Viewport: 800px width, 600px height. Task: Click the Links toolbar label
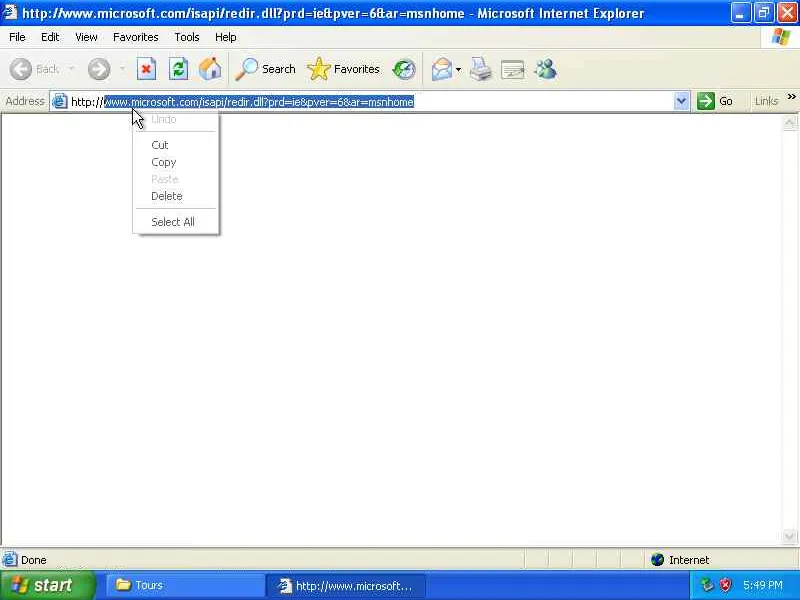click(x=766, y=101)
